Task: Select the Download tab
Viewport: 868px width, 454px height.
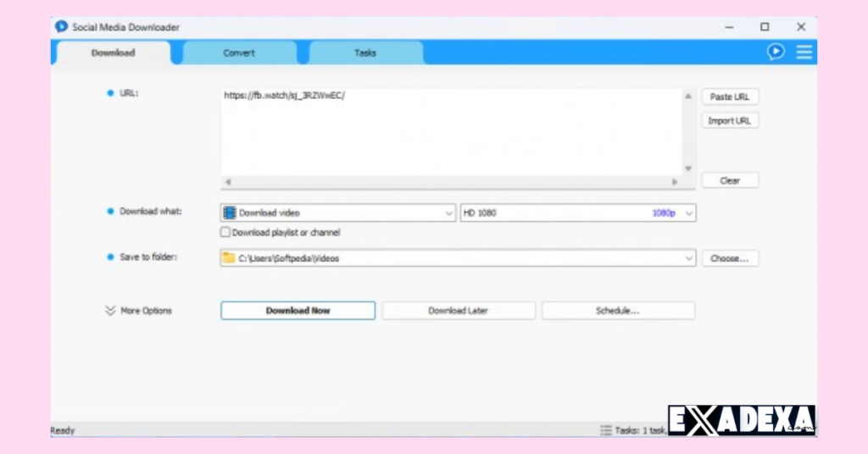Action: [114, 53]
